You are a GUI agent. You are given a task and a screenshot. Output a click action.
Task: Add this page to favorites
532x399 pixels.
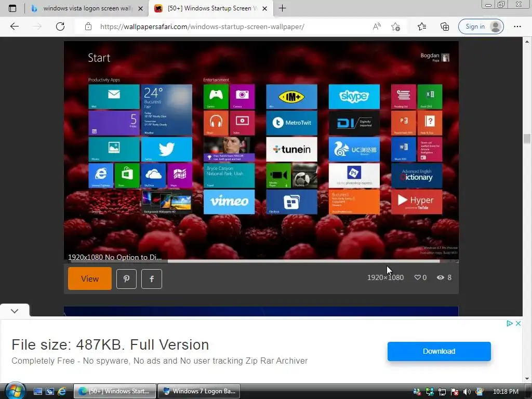395,26
